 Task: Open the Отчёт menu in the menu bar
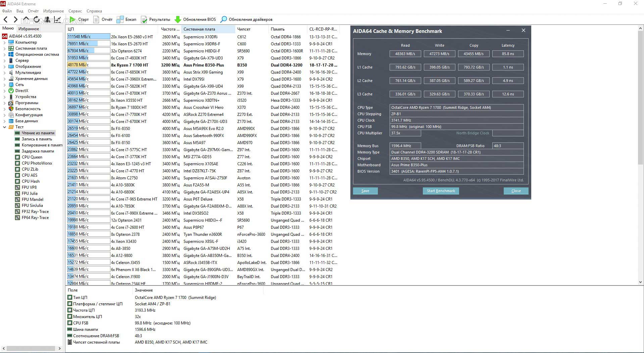[x=33, y=11]
